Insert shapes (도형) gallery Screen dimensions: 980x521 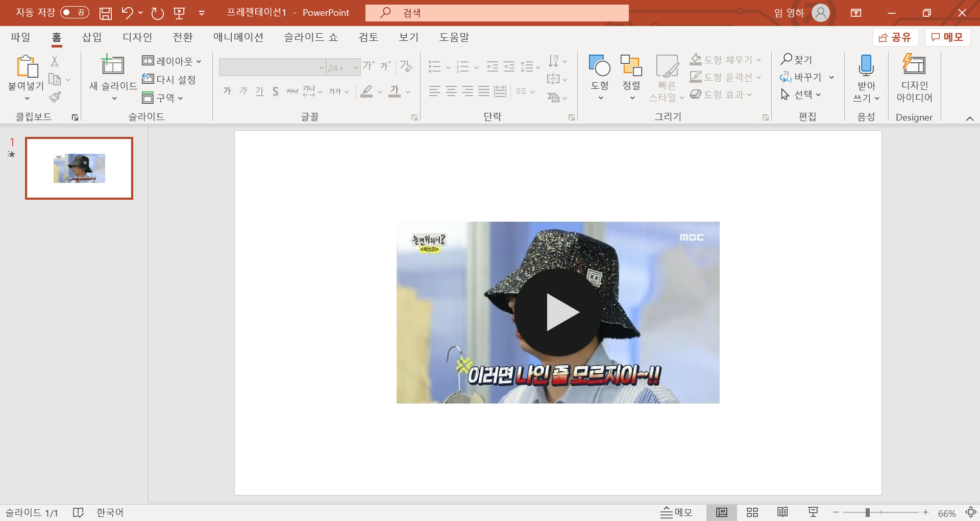pos(600,77)
